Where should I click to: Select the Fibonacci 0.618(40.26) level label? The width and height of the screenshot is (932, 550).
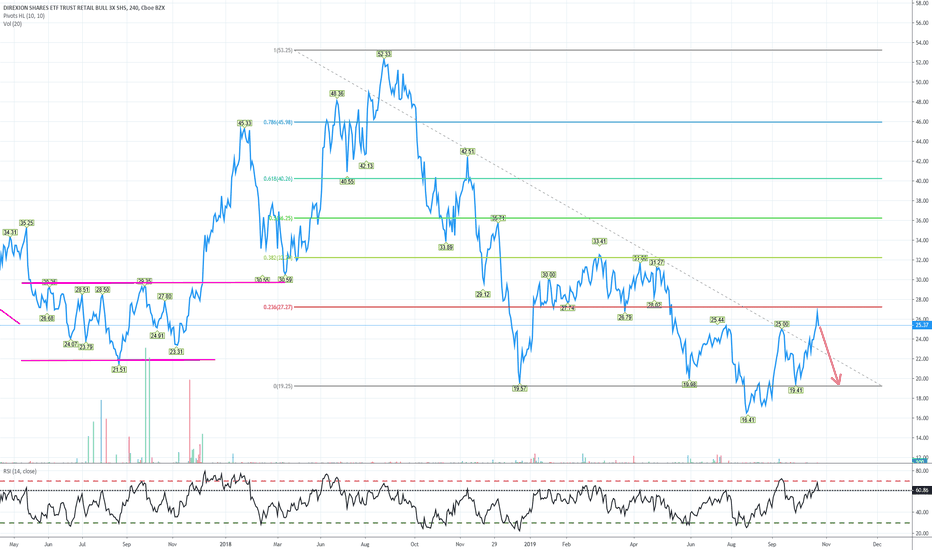tap(278, 178)
